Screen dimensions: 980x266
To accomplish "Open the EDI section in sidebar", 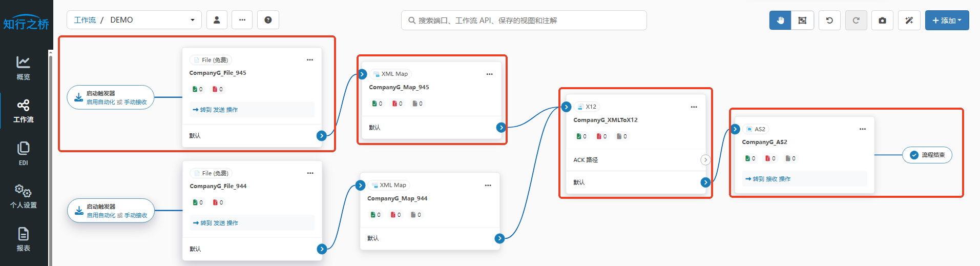I will coord(24,153).
